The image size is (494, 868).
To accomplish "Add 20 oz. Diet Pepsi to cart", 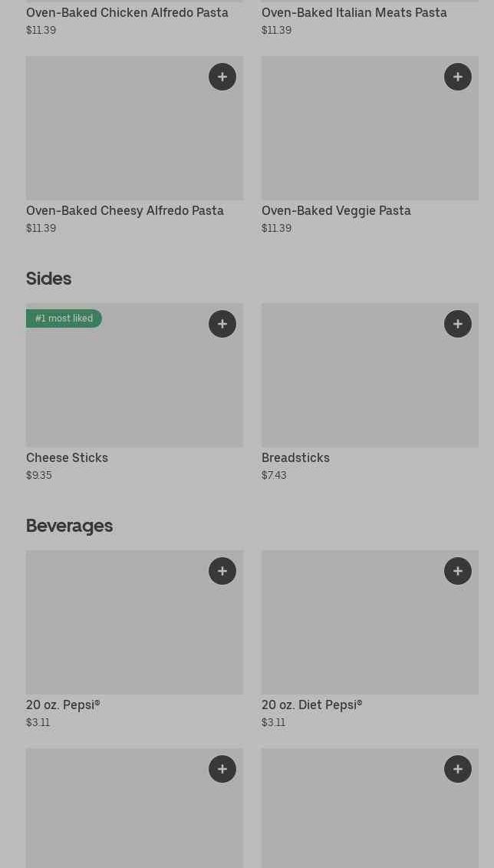I will [458, 571].
